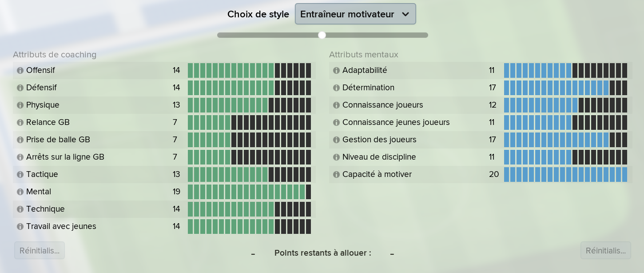Click the Connaissance jeunes joueurs blue bar

[x=565, y=122]
